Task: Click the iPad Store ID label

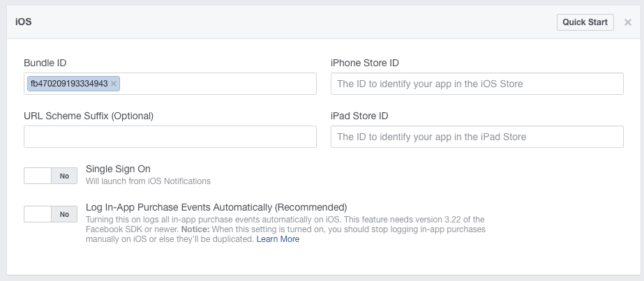Action: tap(359, 116)
